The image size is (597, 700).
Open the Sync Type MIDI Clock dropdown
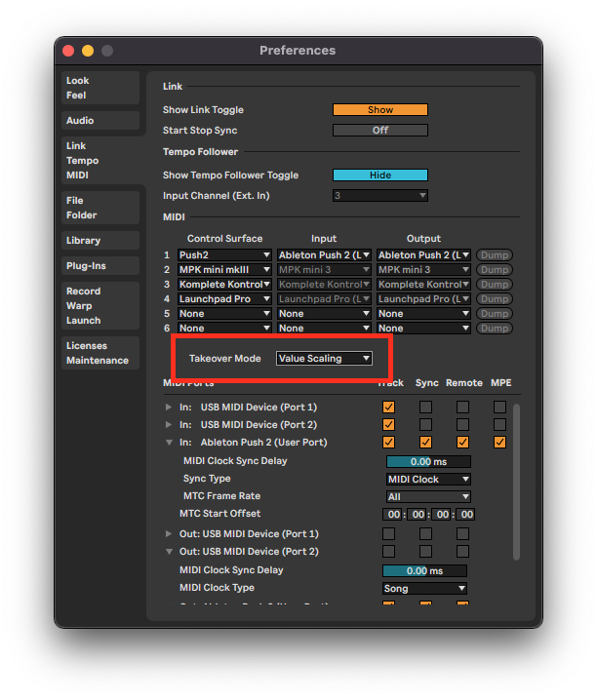(x=428, y=480)
